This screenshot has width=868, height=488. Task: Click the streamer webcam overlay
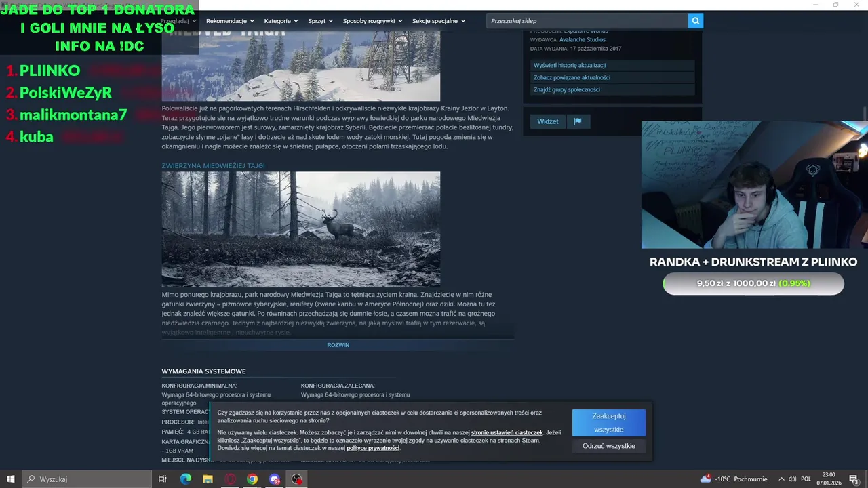coord(754,184)
